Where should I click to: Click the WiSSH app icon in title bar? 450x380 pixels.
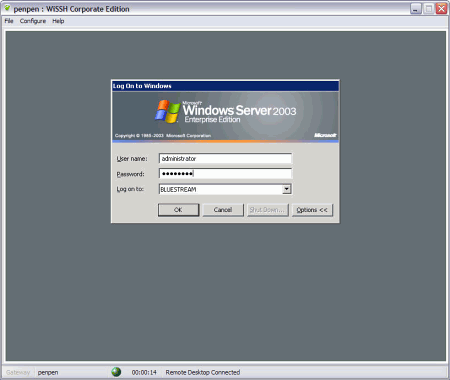pos(7,8)
